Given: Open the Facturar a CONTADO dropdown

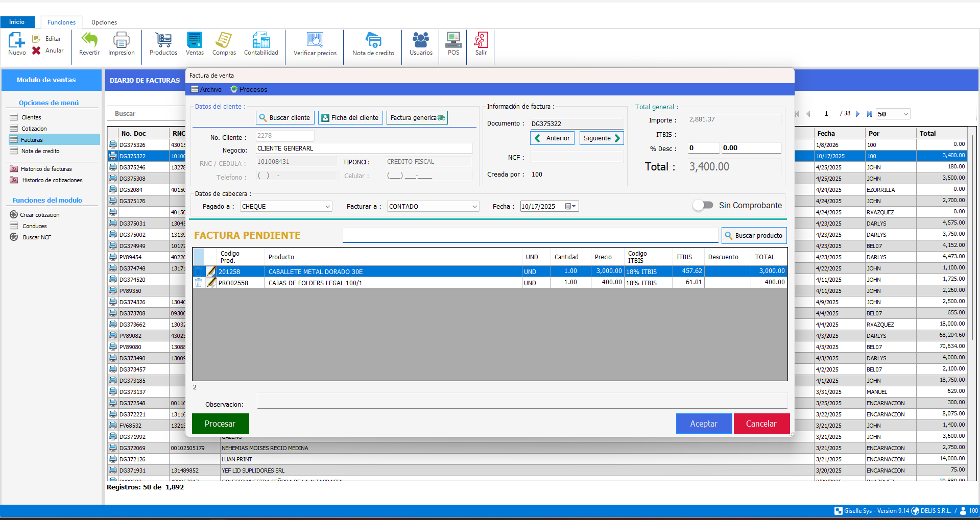Looking at the screenshot, I should coord(474,207).
